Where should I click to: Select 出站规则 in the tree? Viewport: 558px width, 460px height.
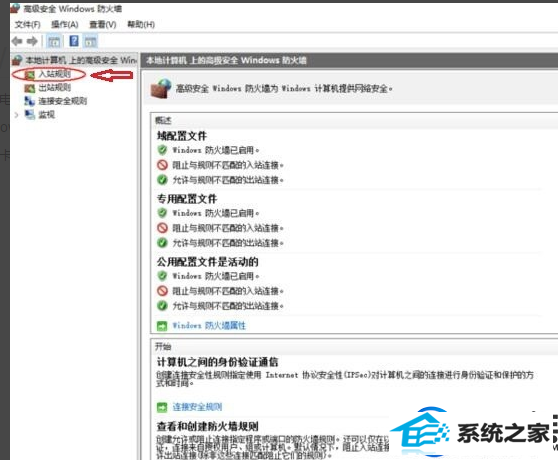[55, 88]
